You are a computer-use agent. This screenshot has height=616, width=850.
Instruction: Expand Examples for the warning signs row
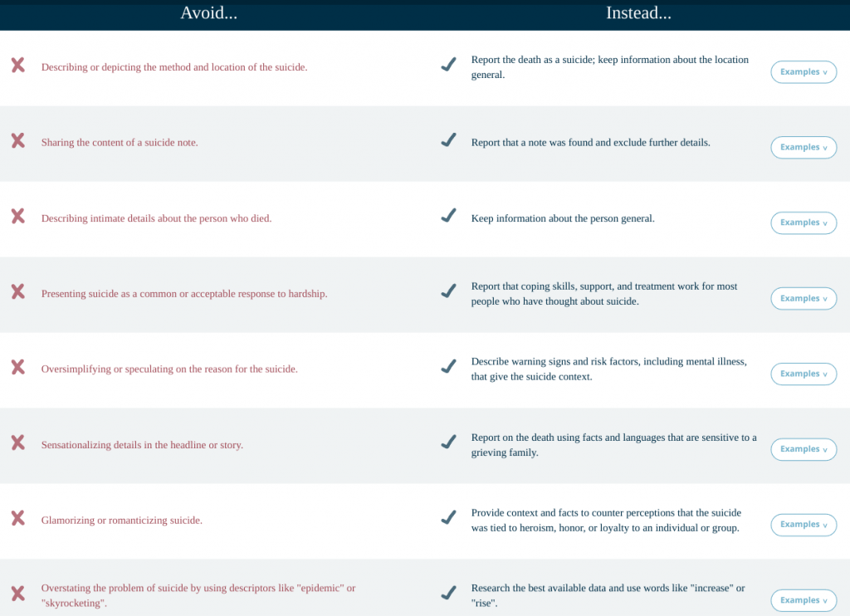click(804, 374)
